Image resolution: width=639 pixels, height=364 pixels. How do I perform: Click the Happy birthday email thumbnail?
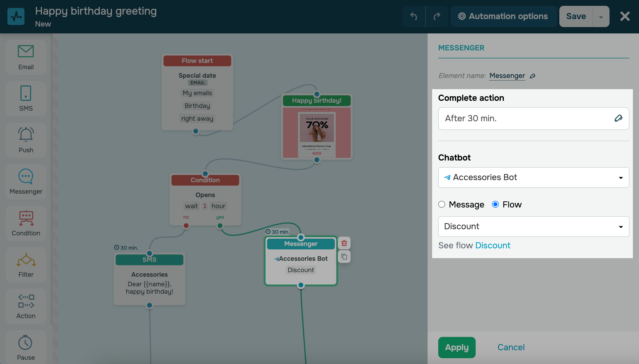click(317, 133)
